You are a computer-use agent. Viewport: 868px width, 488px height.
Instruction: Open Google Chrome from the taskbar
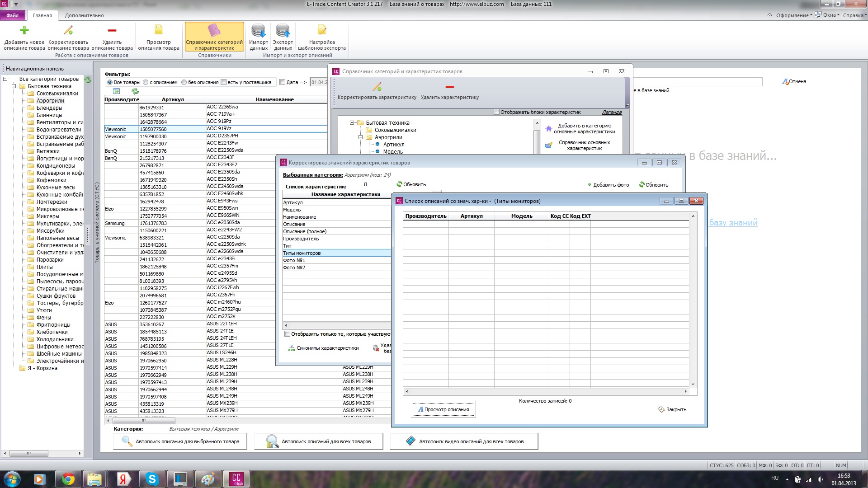(x=68, y=479)
